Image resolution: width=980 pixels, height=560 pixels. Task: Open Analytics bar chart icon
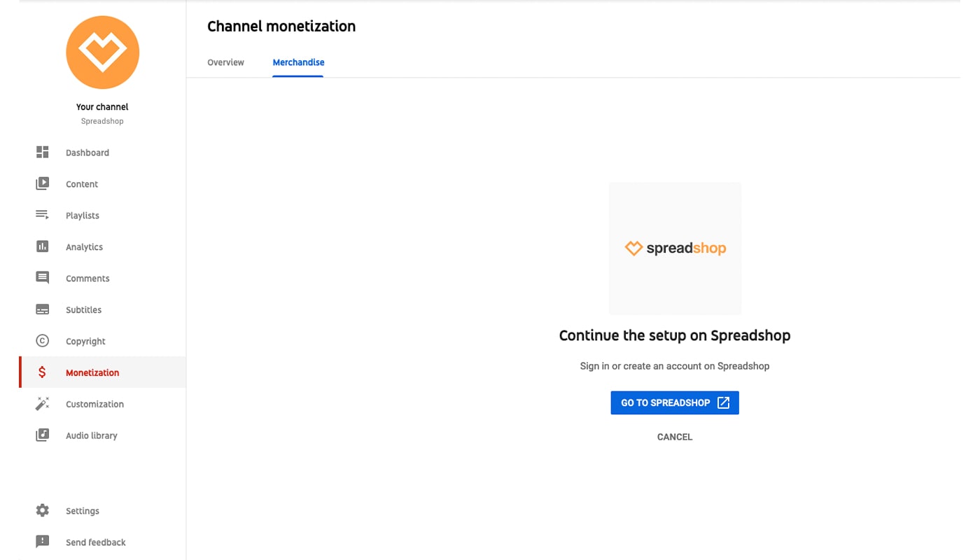coord(43,246)
